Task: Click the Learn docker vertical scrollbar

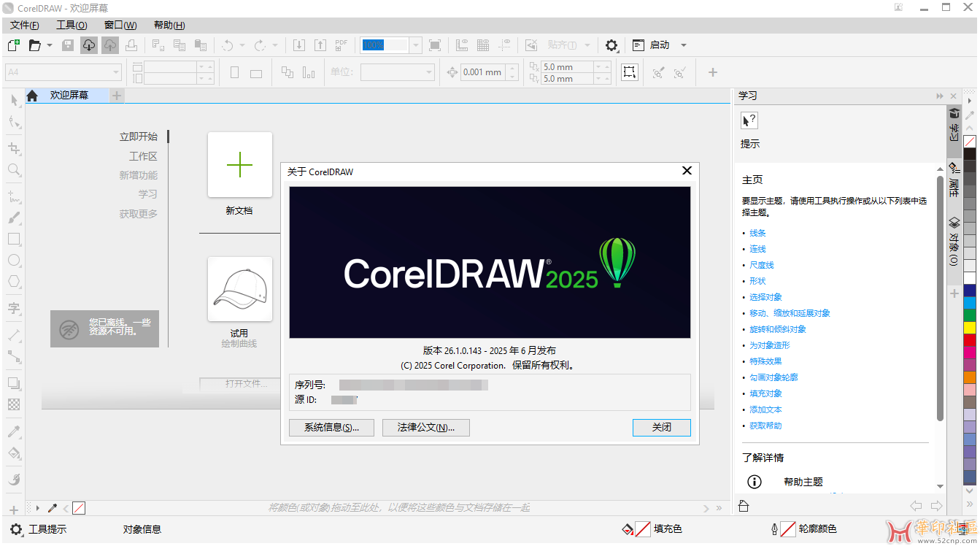Action: pyautogui.click(x=940, y=299)
